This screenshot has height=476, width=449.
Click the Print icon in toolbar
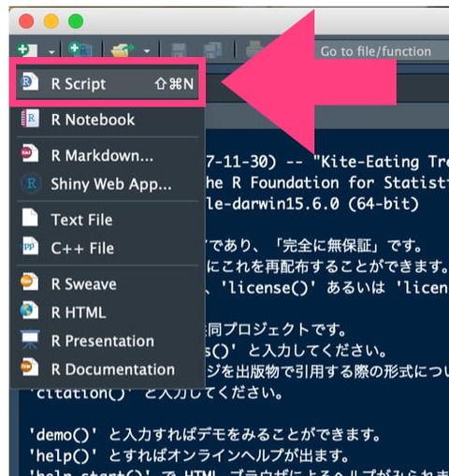pos(254,50)
